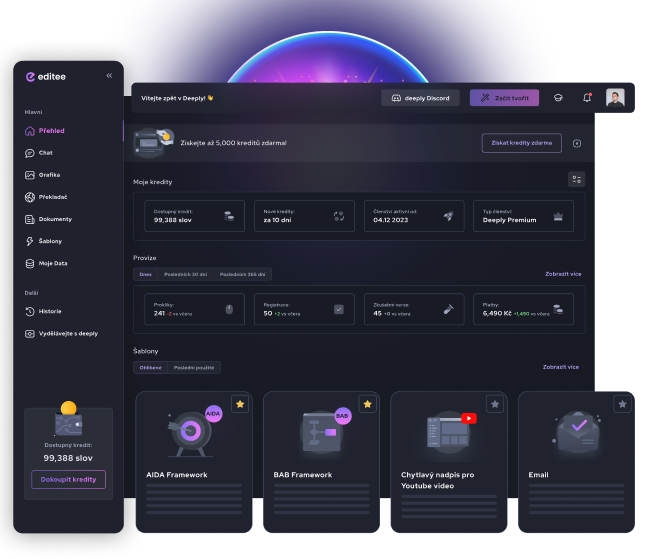Select the Dnes provize tab

pyautogui.click(x=146, y=274)
